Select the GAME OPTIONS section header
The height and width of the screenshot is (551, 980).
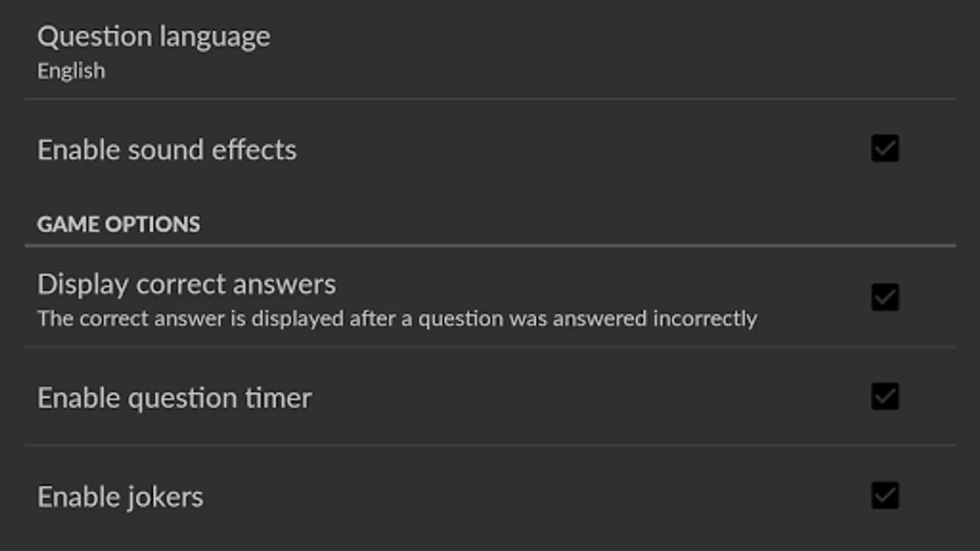tap(118, 224)
